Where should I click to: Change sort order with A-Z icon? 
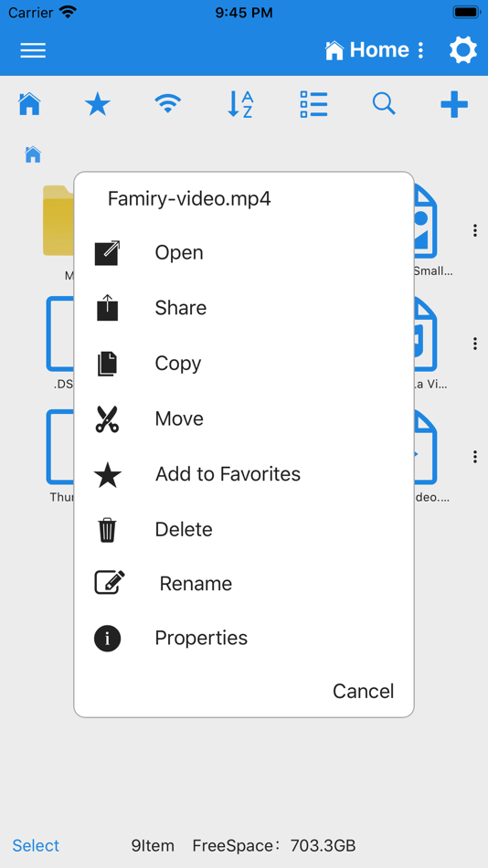(x=240, y=104)
